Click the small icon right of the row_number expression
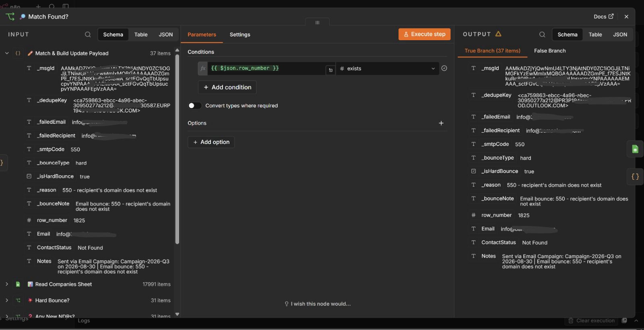Viewport: 644px width, 330px height. pyautogui.click(x=330, y=70)
